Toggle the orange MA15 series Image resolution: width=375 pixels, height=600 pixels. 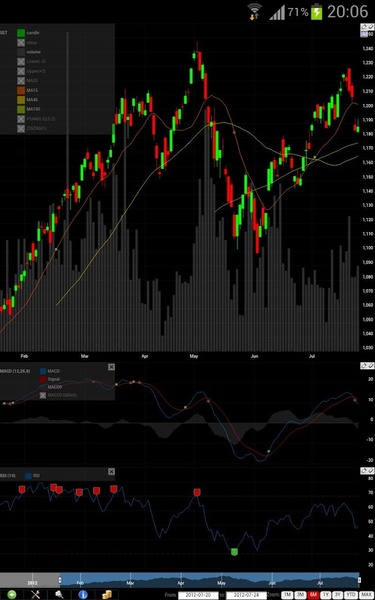(21, 90)
